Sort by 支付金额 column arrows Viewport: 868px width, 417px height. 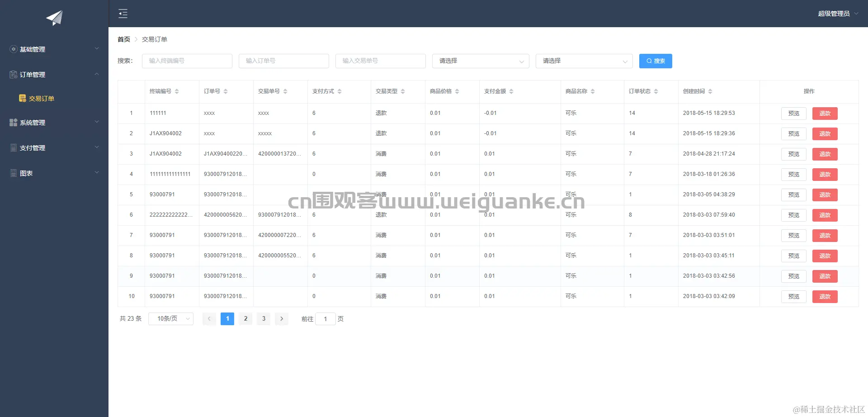pos(511,91)
